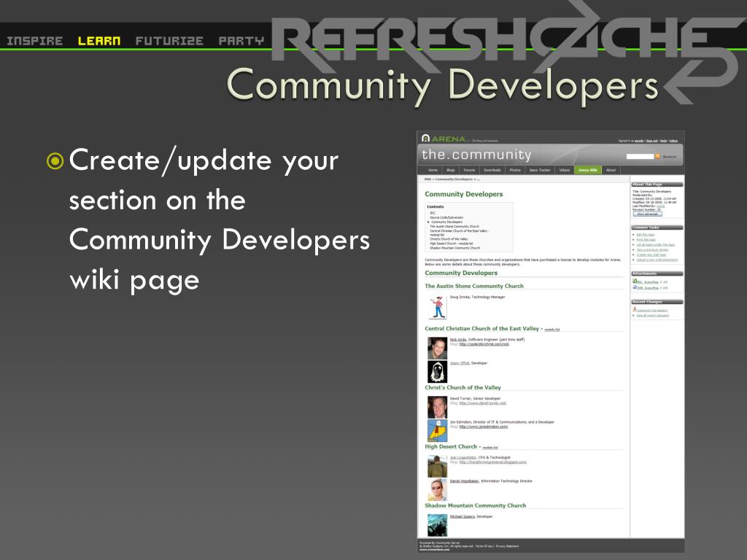
Task: Open David Turner's blog URL link
Action: pyautogui.click(x=483, y=402)
